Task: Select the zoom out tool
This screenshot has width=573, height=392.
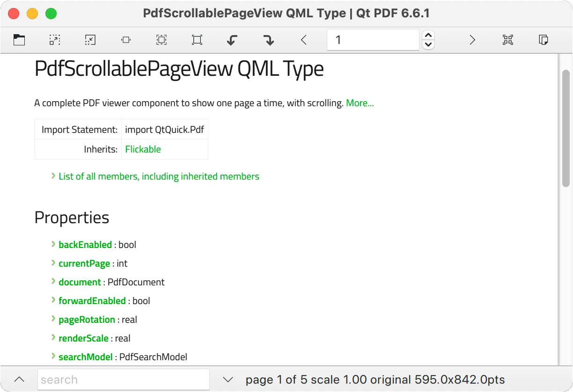Action: pyautogui.click(x=90, y=40)
